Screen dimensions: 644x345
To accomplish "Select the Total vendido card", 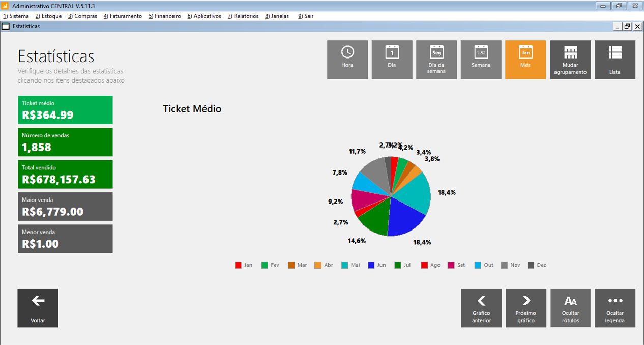I will 65,175.
